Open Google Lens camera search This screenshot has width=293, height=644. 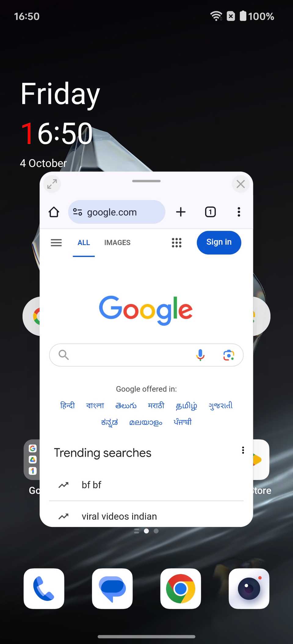[x=229, y=355]
